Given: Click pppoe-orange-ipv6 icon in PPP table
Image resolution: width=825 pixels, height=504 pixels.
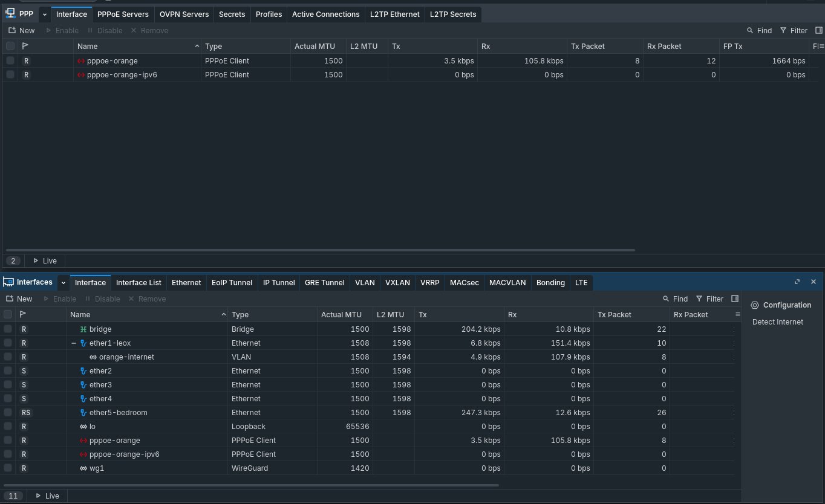Looking at the screenshot, I should tap(81, 75).
